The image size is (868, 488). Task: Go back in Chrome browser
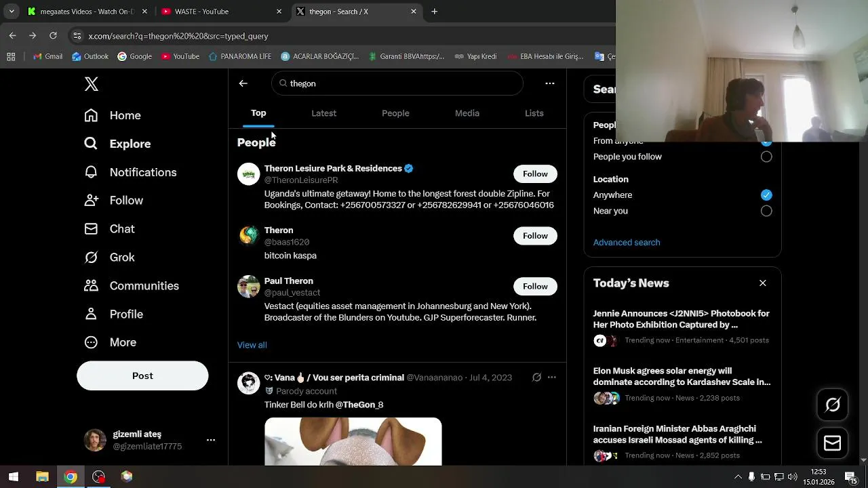[x=13, y=35]
